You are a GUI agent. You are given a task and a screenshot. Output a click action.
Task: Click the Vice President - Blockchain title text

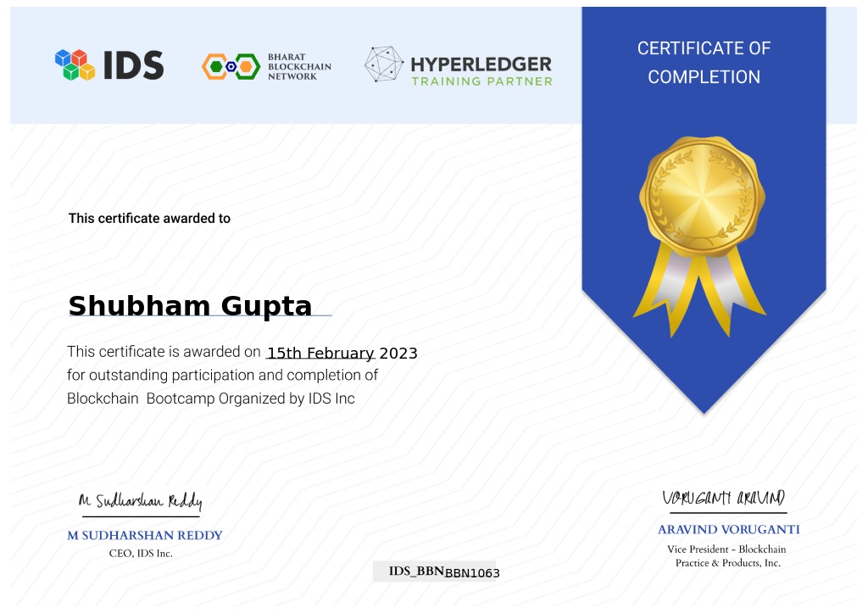726,549
